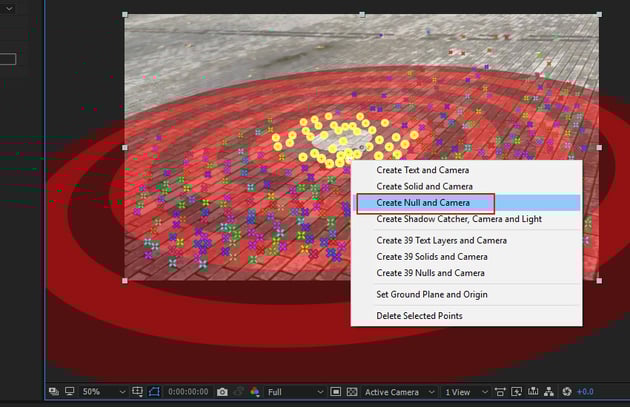Click the primary viewer monitor icon
Viewport: 630px width, 407px height.
click(70, 391)
